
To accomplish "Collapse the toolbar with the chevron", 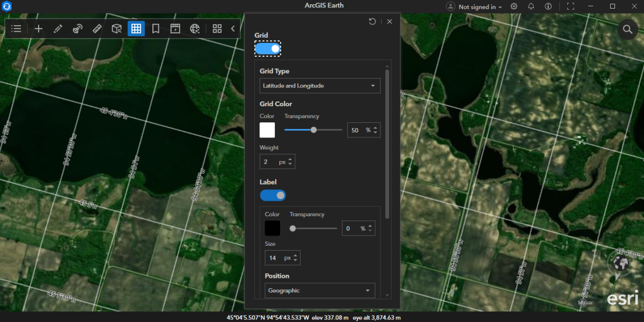I will click(x=233, y=28).
